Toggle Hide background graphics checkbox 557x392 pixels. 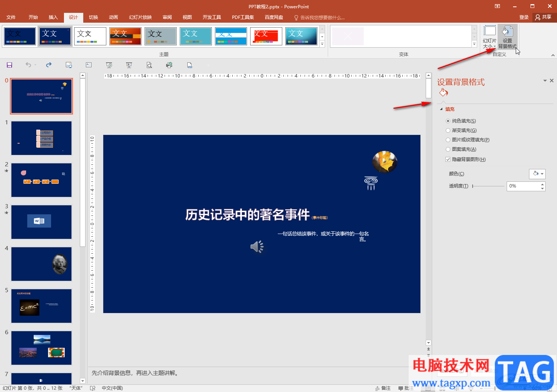coord(448,160)
